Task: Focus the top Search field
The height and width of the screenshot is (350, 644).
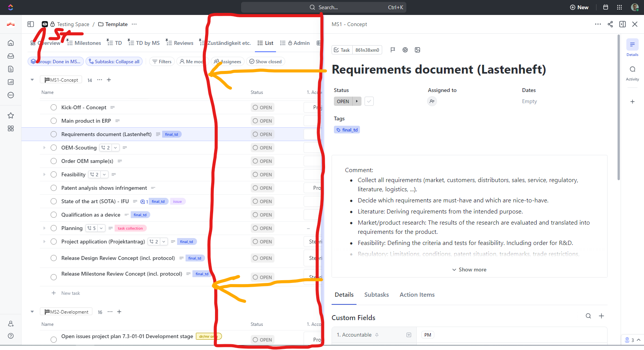Action: [324, 7]
